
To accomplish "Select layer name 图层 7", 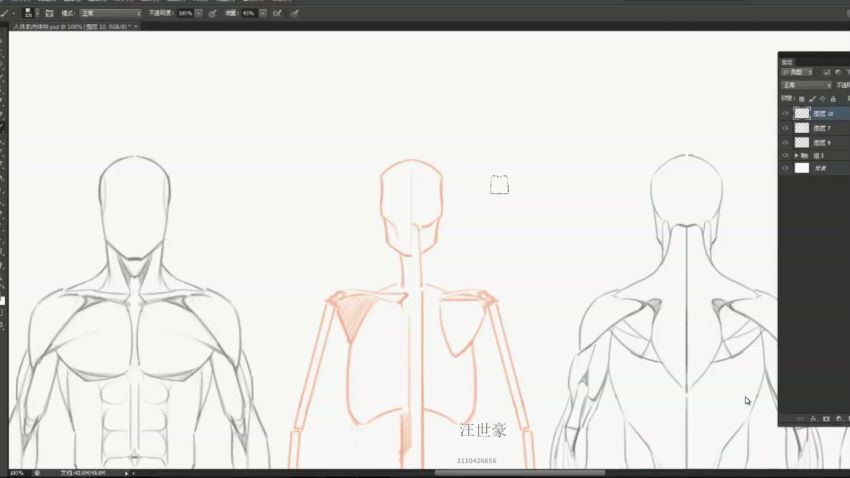I will 822,128.
